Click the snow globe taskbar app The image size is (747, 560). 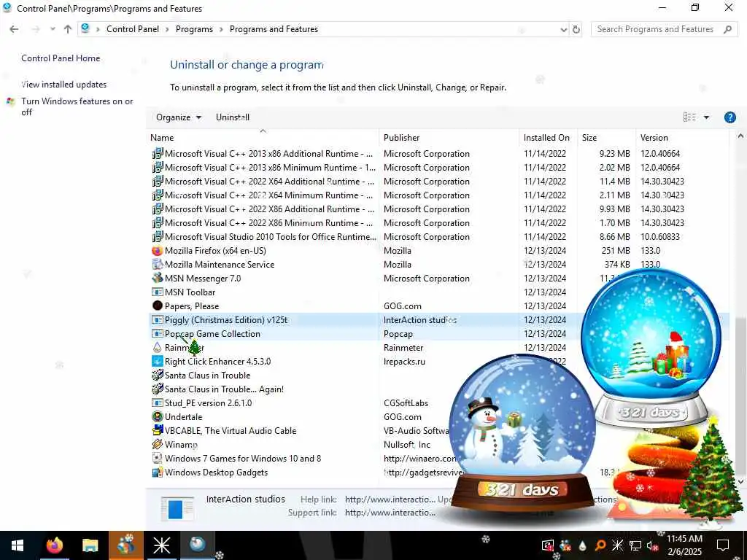click(x=197, y=545)
